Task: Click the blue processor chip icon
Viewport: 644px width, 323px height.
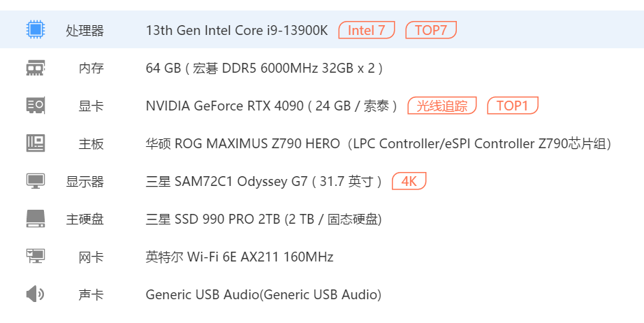Action: [36, 29]
